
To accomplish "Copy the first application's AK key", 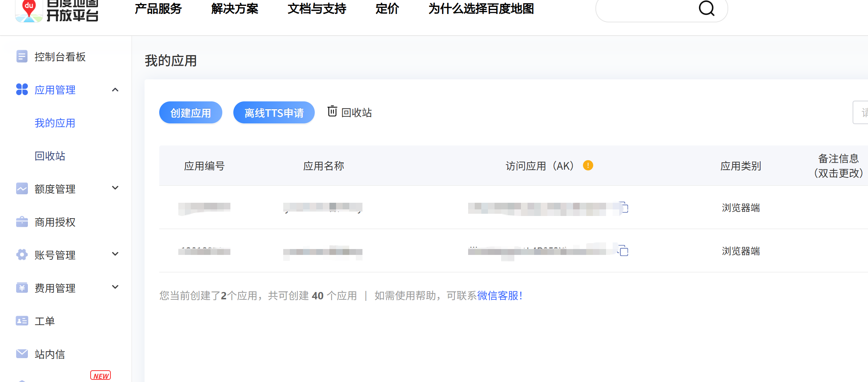I will coord(624,208).
